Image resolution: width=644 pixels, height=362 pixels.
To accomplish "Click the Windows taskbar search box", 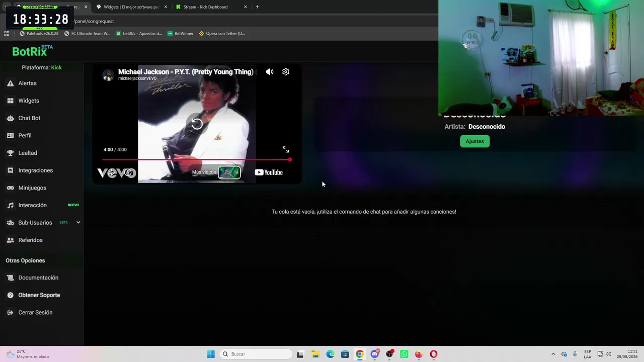I will (256, 354).
